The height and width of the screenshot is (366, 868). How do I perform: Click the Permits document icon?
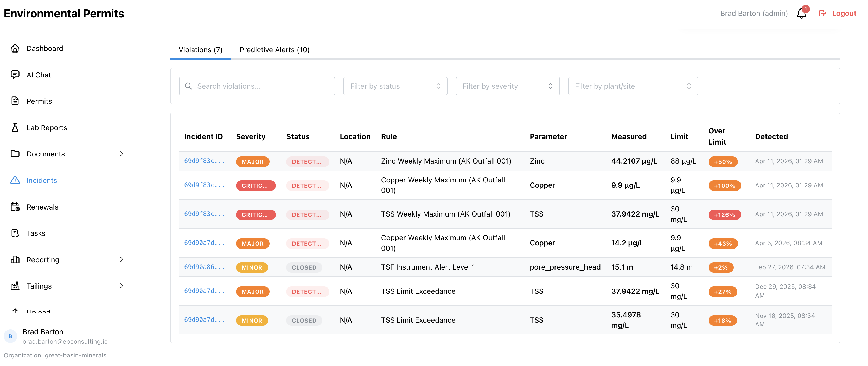(15, 101)
